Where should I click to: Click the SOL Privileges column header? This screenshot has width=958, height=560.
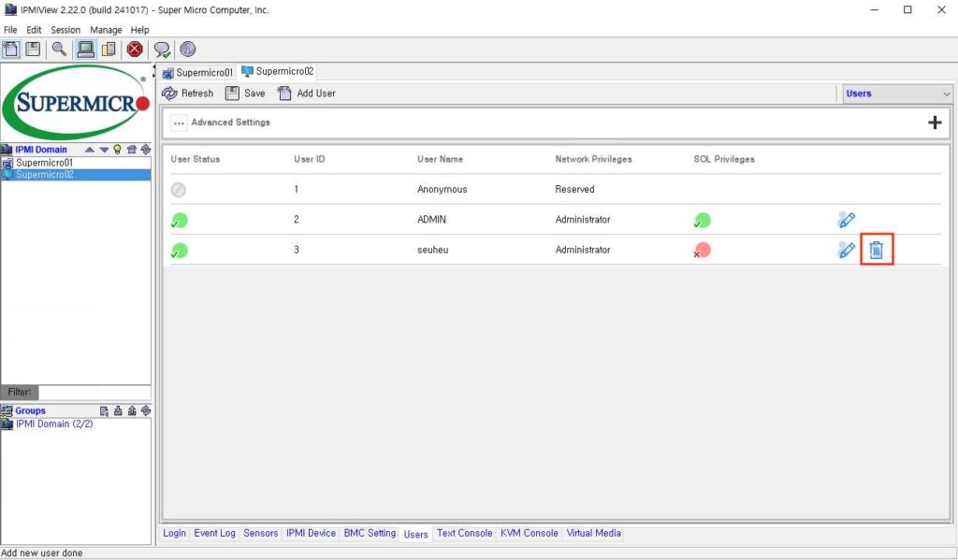click(723, 159)
